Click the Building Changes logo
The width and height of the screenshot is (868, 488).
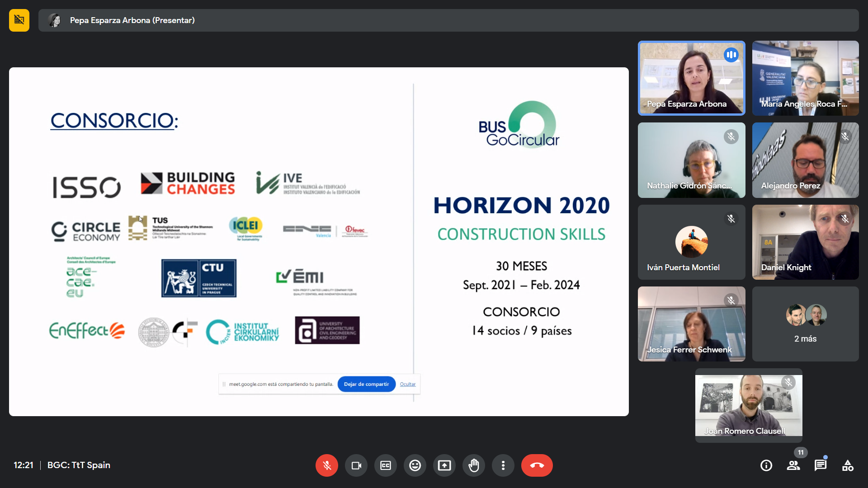click(x=188, y=183)
